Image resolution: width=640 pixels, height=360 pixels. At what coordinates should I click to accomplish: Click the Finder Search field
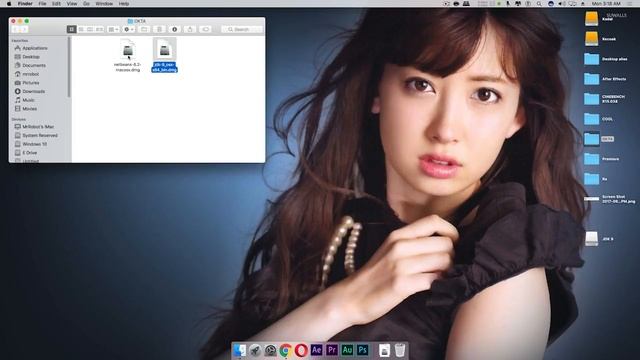(242, 29)
